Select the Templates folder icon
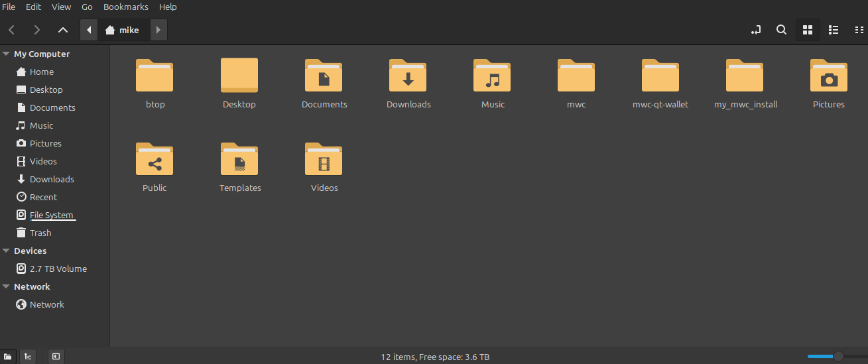The image size is (868, 364). 239,158
